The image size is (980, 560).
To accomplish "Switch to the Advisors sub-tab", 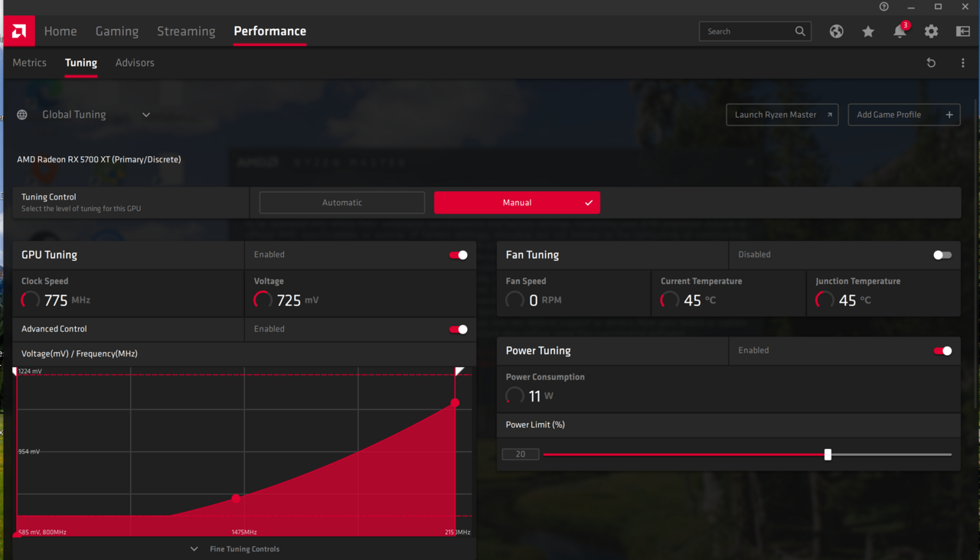I will click(135, 63).
